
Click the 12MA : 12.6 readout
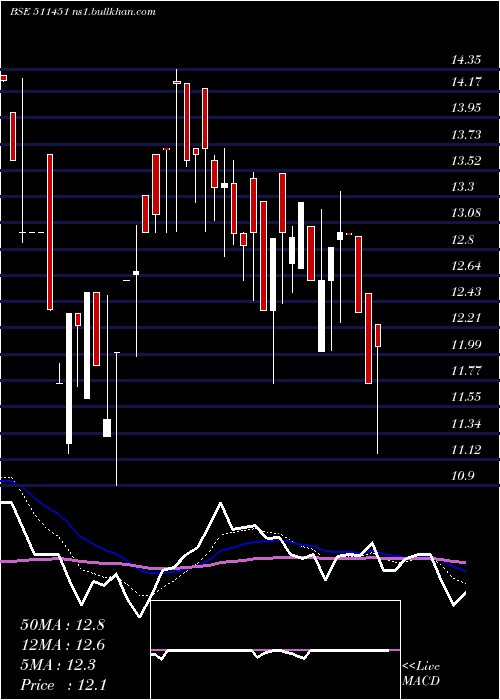click(x=62, y=645)
